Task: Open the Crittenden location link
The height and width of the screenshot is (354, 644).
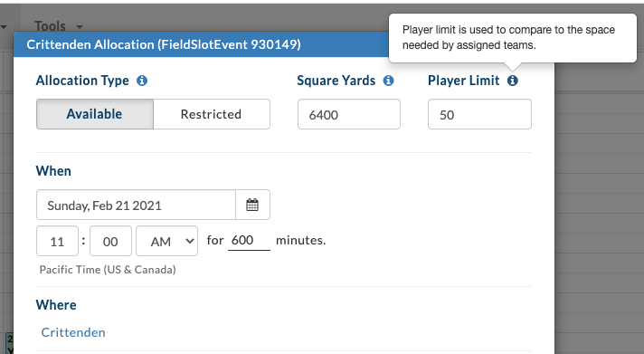Action: pos(73,332)
